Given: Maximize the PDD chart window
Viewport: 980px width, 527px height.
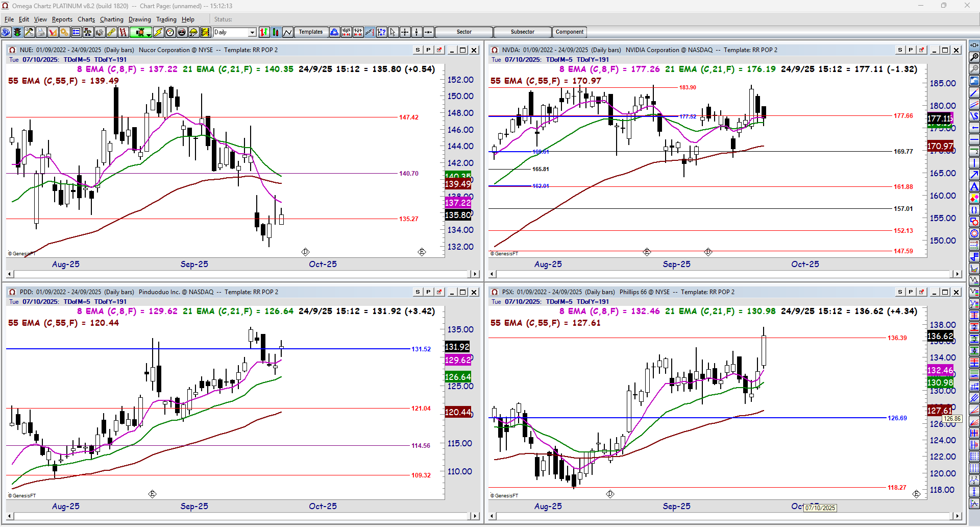Looking at the screenshot, I should point(463,292).
